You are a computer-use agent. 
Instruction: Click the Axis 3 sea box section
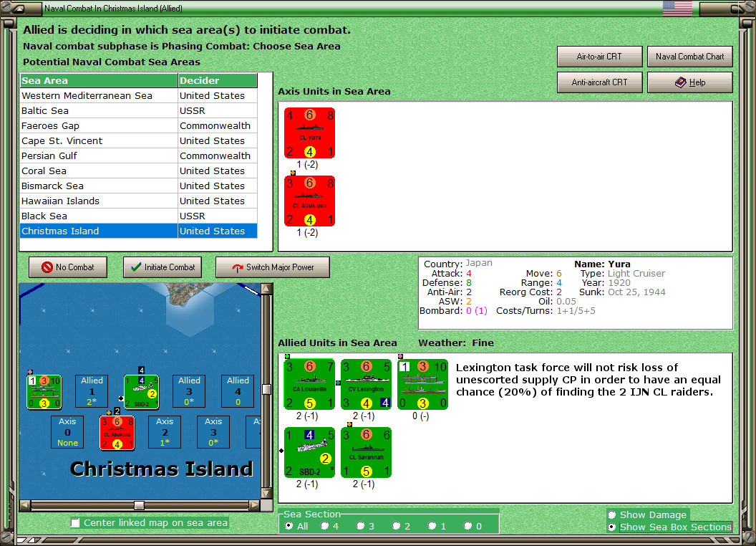(213, 432)
